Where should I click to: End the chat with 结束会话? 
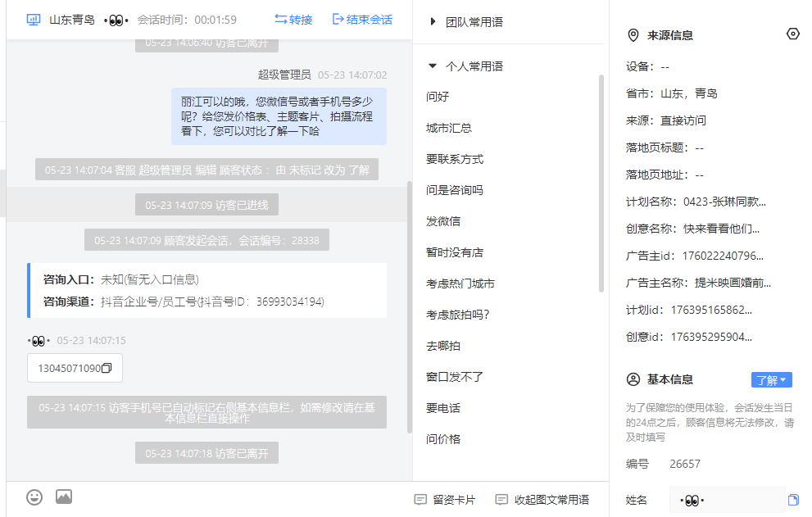(362, 20)
